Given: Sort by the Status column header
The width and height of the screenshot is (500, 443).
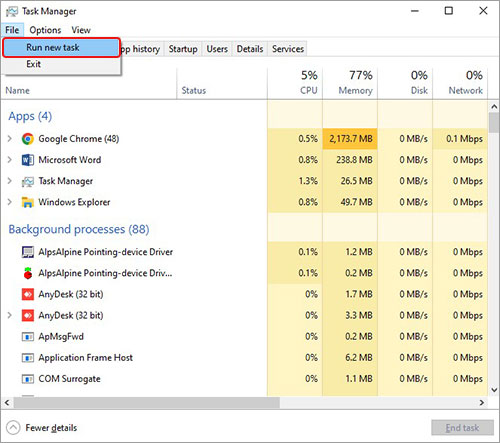Looking at the screenshot, I should [222, 84].
